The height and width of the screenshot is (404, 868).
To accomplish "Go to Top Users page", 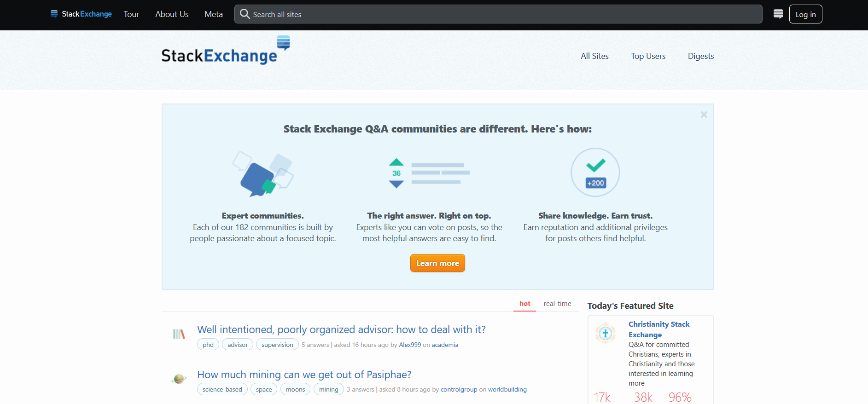I will pos(648,56).
